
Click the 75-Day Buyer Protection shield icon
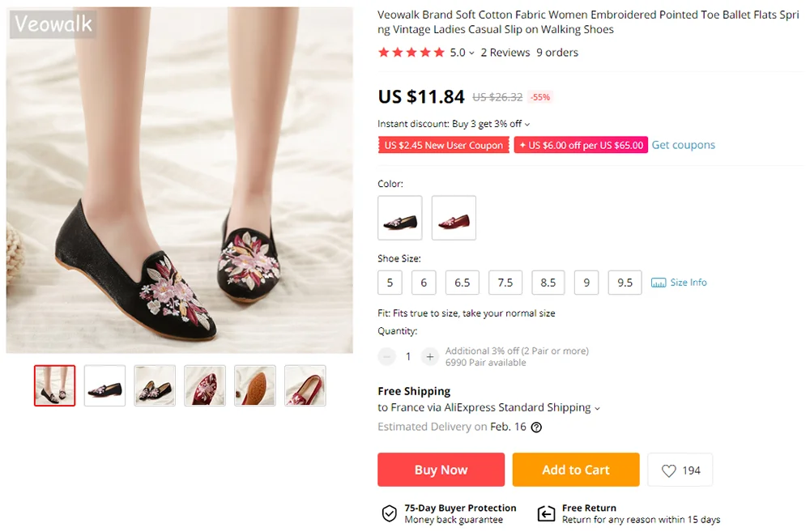390,513
